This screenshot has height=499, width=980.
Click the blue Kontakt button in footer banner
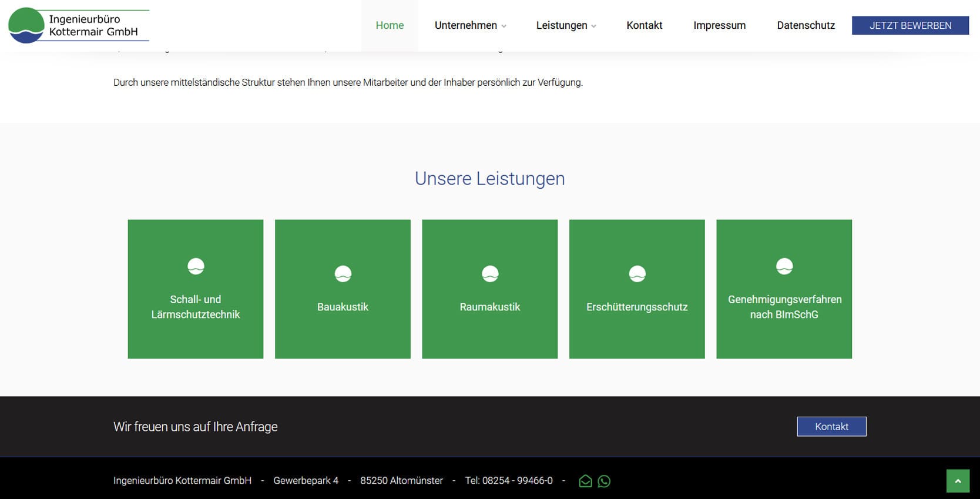831,427
